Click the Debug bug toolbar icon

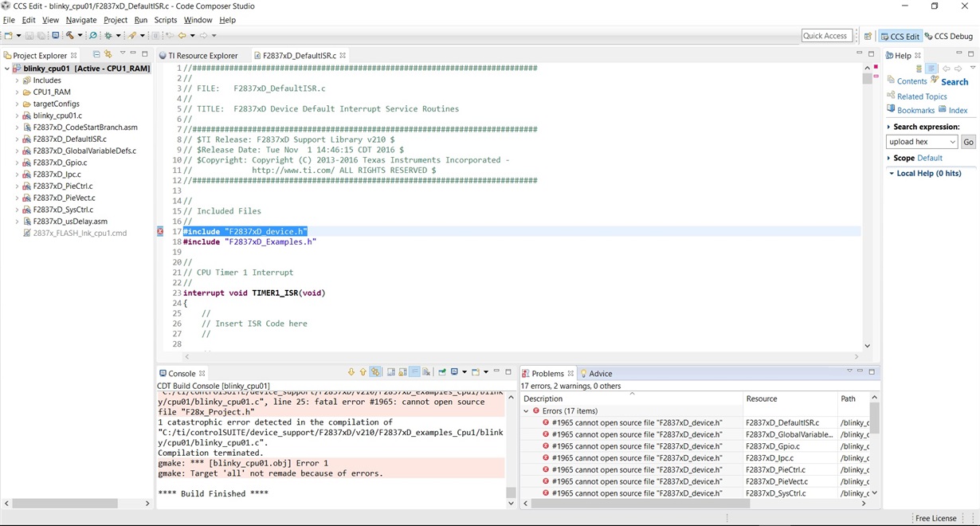point(108,35)
